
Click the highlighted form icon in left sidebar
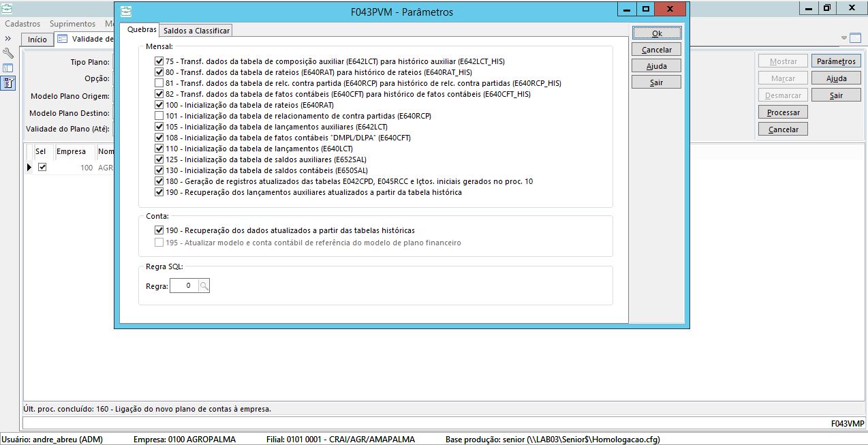pyautogui.click(x=8, y=83)
